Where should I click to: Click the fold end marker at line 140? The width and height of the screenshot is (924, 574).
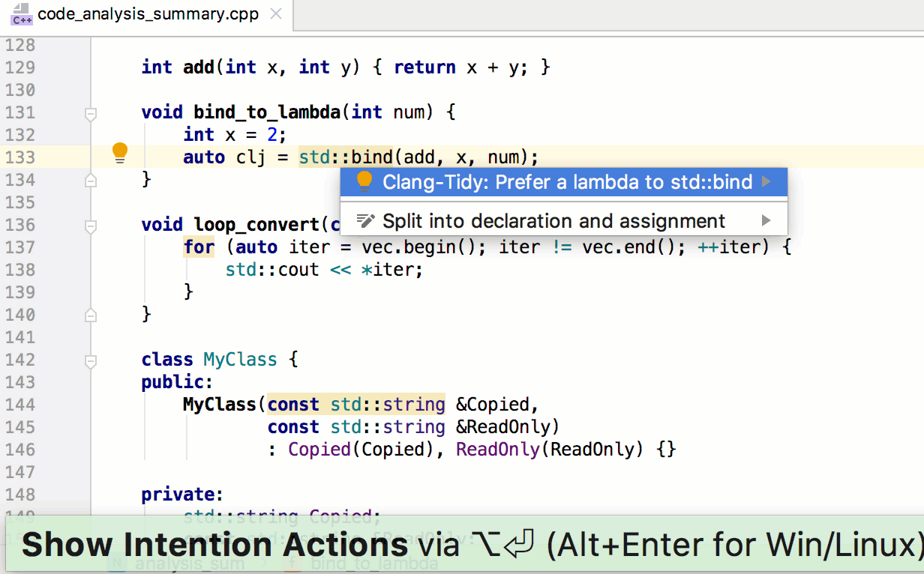coord(91,315)
